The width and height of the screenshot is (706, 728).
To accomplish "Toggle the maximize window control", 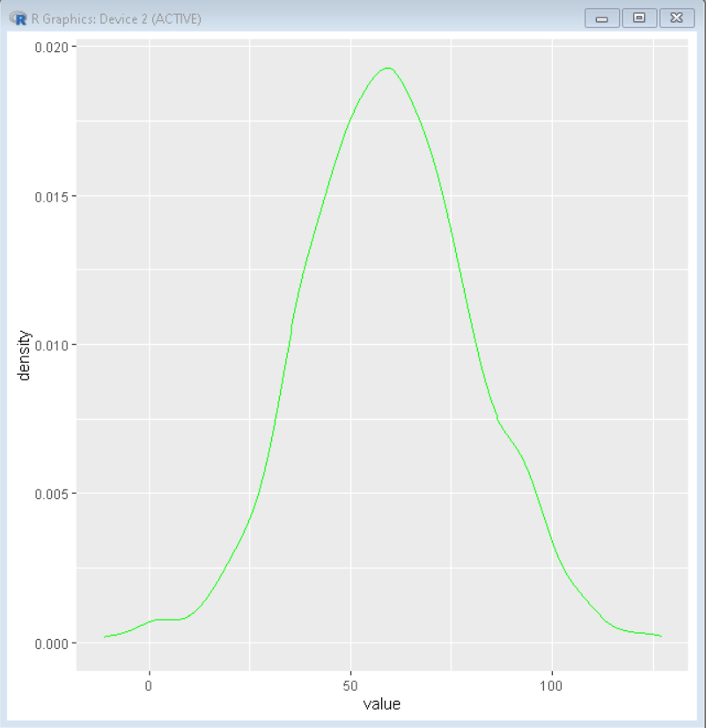I will tap(639, 17).
